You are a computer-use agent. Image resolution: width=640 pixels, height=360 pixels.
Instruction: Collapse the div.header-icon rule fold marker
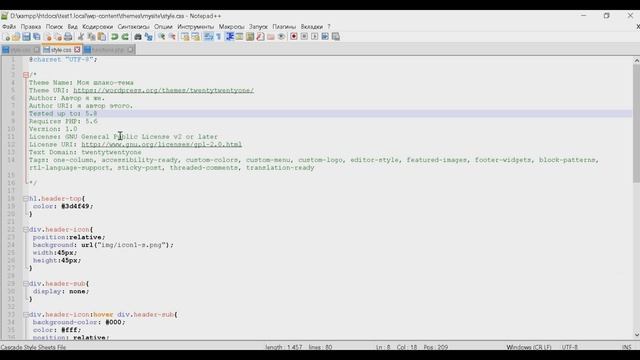[x=26, y=229]
